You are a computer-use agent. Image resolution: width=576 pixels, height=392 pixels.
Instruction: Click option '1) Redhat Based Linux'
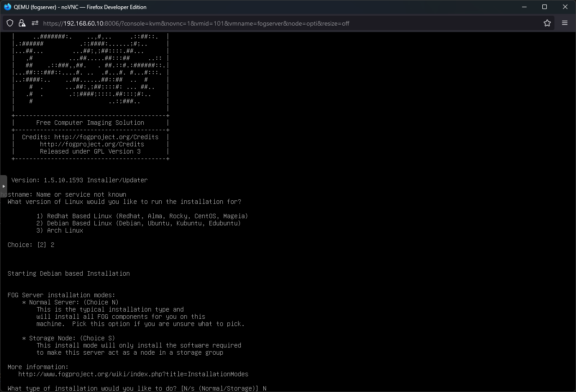click(142, 216)
